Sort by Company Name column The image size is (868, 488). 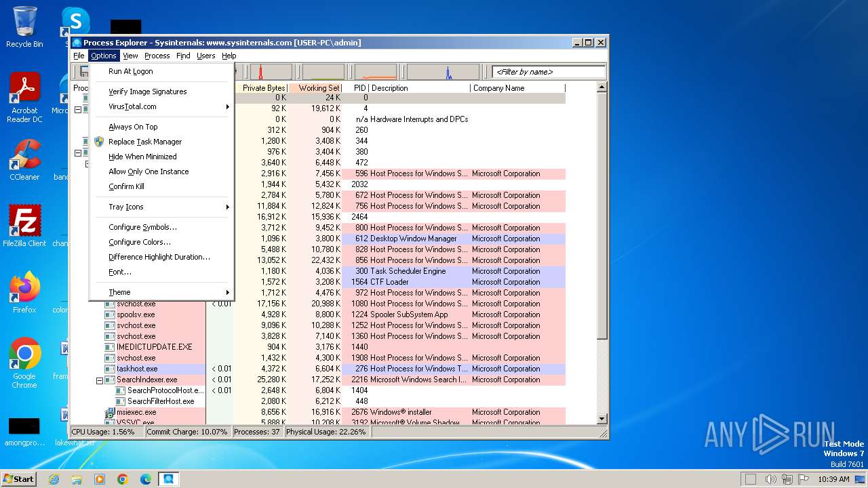pos(517,88)
